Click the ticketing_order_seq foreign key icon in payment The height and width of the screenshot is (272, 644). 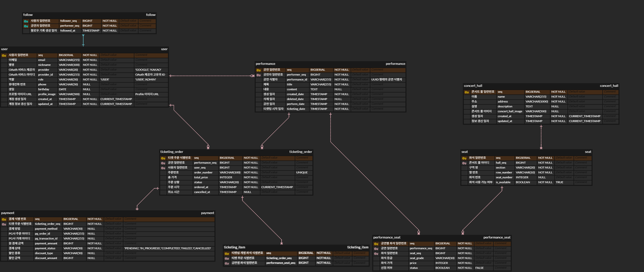tap(4, 224)
